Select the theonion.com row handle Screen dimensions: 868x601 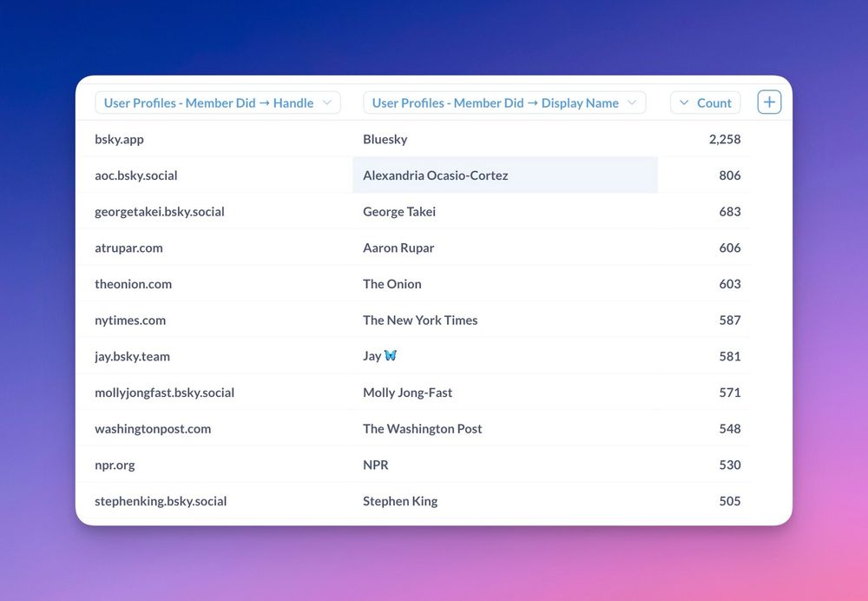pos(134,284)
